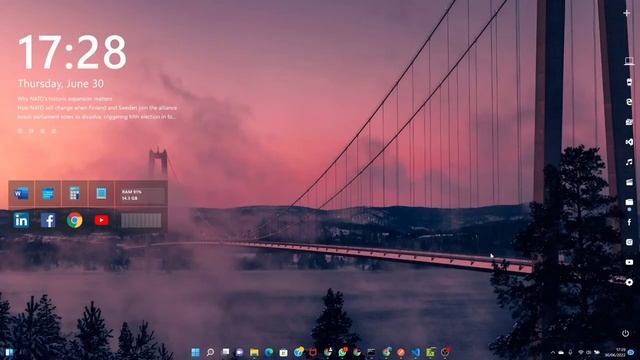The height and width of the screenshot is (360, 640).
Task: Open the Calculator tile in the widget
Action: (75, 193)
